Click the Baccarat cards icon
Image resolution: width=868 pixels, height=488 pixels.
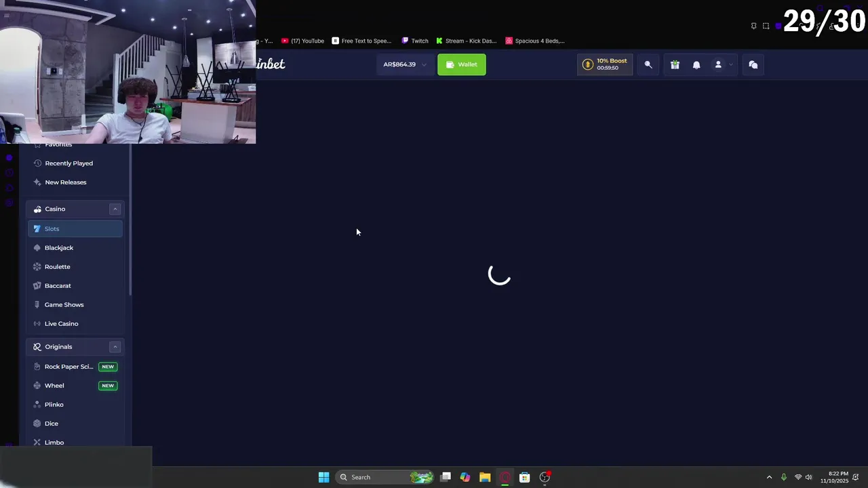37,285
